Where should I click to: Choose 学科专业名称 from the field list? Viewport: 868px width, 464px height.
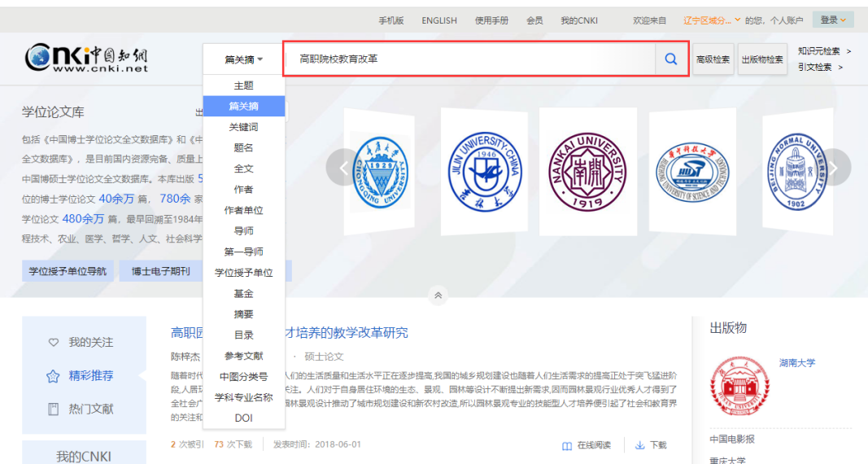243,397
